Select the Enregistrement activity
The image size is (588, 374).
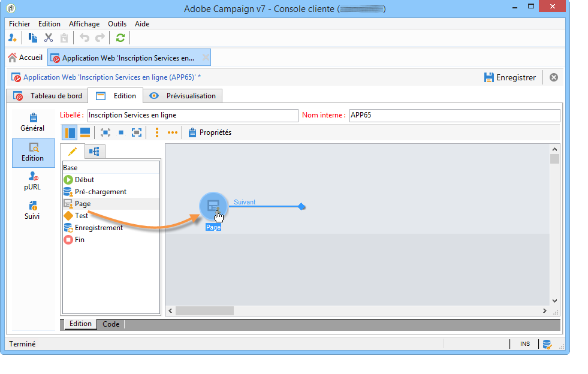coord(111,228)
